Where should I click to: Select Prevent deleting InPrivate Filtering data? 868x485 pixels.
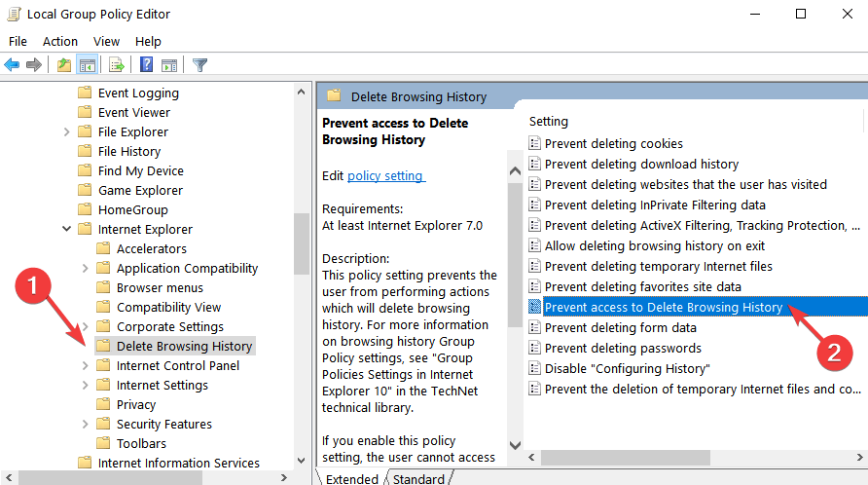655,205
